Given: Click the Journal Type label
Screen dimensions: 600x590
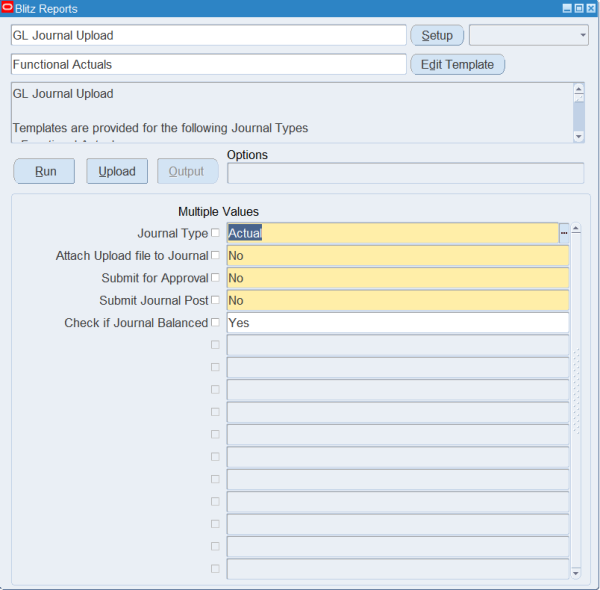Looking at the screenshot, I should pyautogui.click(x=173, y=233).
